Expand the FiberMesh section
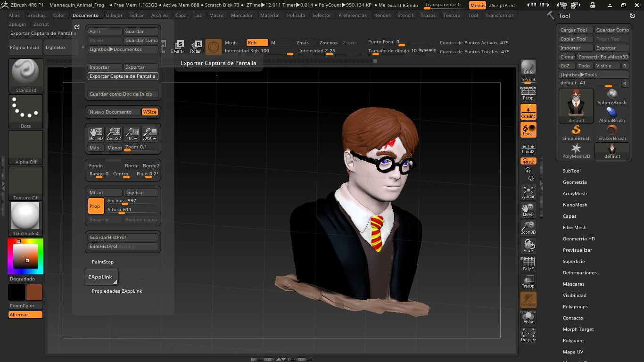This screenshot has width=644, height=362. click(x=574, y=228)
